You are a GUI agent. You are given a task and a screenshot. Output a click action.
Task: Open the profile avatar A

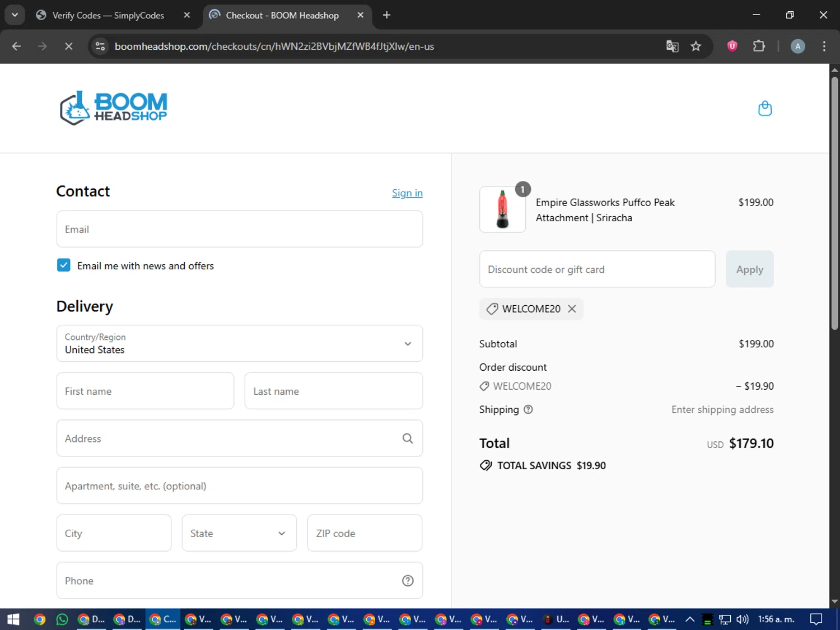798,46
